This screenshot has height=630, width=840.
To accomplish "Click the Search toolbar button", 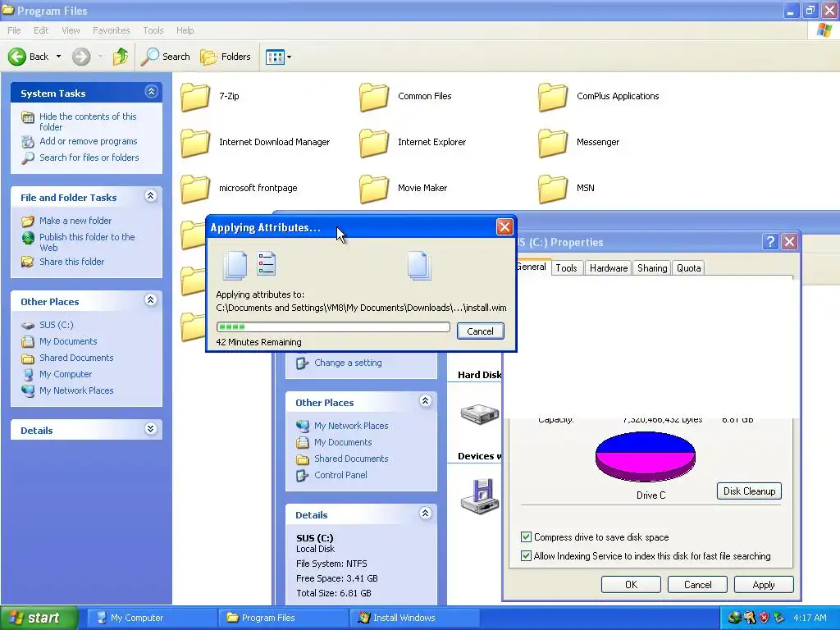I will [x=166, y=57].
